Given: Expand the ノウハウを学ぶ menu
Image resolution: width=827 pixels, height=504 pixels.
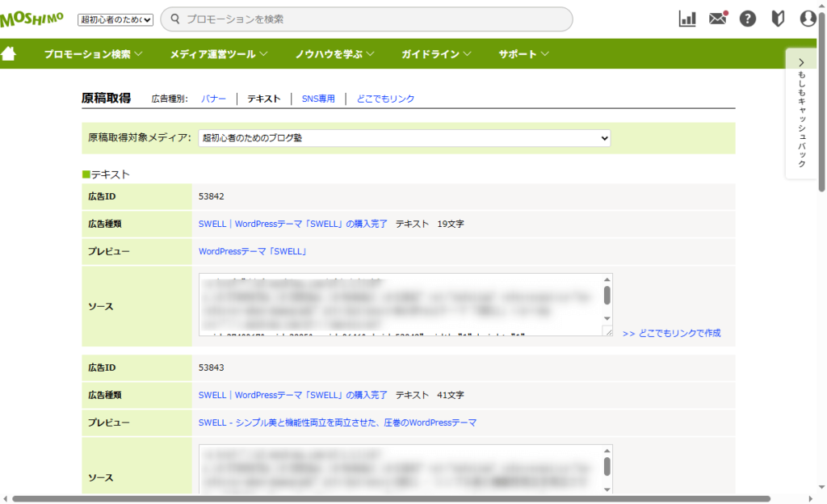Looking at the screenshot, I should [x=334, y=54].
